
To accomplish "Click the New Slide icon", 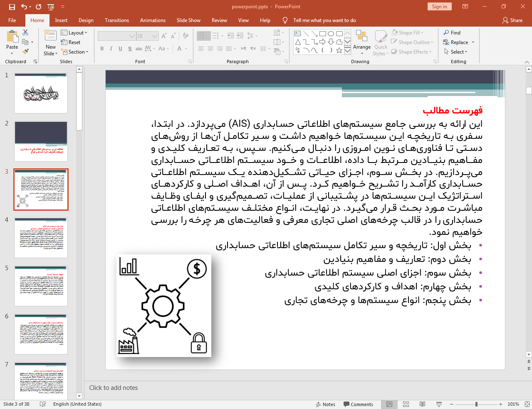I will pyautogui.click(x=50, y=37).
